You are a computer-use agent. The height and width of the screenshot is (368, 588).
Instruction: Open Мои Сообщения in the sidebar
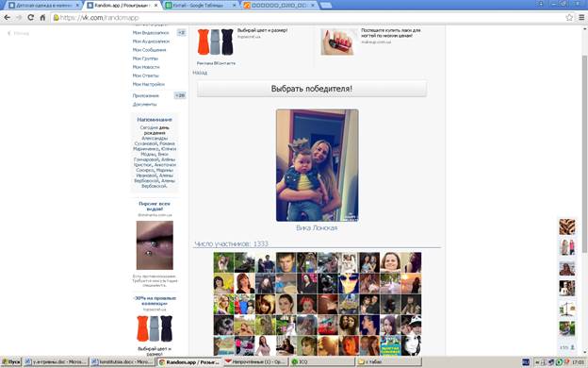pos(149,50)
